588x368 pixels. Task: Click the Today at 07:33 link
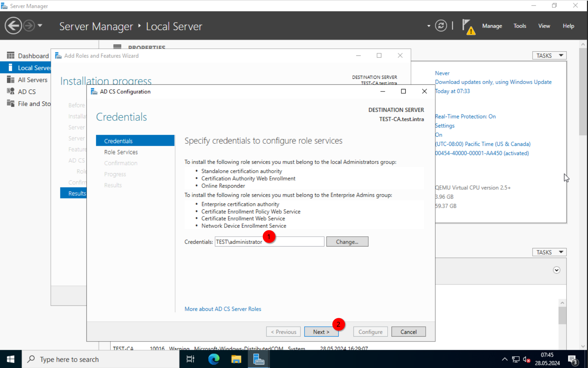[453, 91]
